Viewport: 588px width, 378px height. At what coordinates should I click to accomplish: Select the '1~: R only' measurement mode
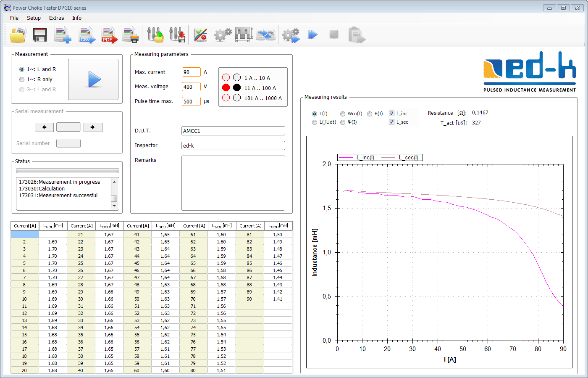point(22,79)
